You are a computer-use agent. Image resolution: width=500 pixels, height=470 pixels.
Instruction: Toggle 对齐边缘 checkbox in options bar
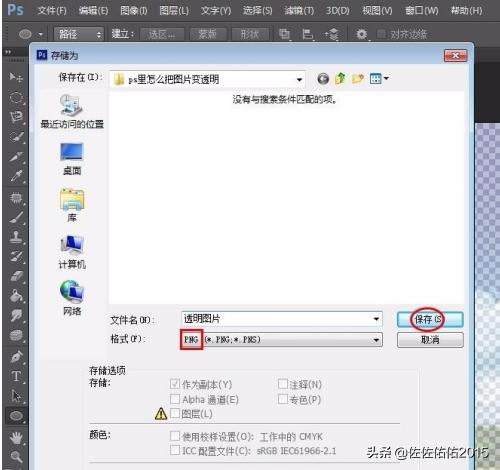381,34
